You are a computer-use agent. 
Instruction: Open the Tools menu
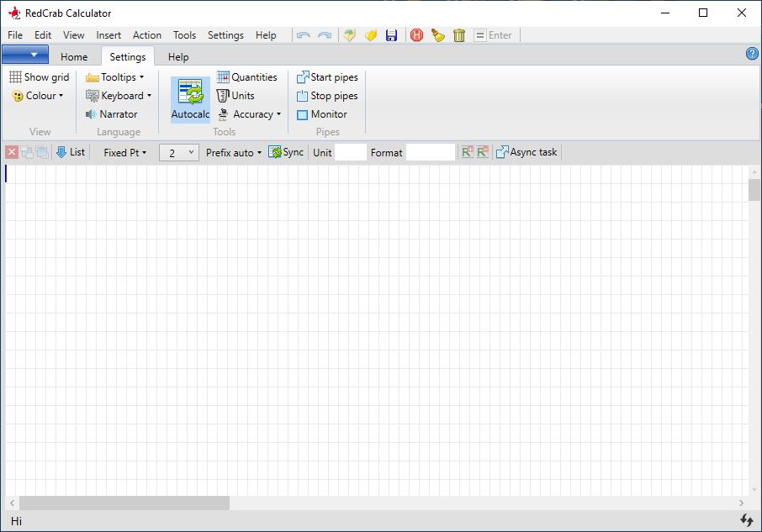(185, 35)
